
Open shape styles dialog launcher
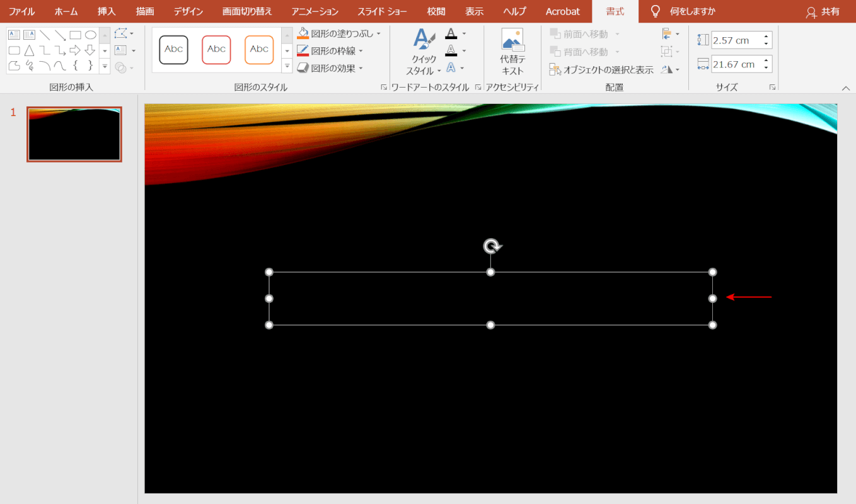(x=384, y=88)
